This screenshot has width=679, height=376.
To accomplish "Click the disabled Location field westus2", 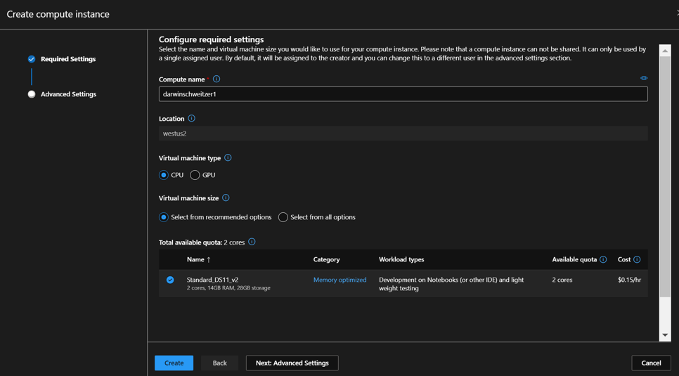I will point(403,133).
